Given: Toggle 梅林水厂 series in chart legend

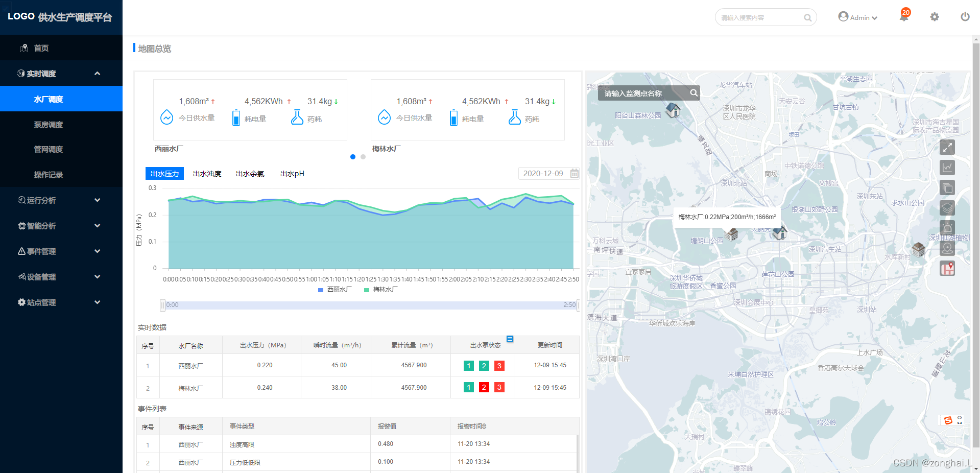Looking at the screenshot, I should click(x=381, y=290).
